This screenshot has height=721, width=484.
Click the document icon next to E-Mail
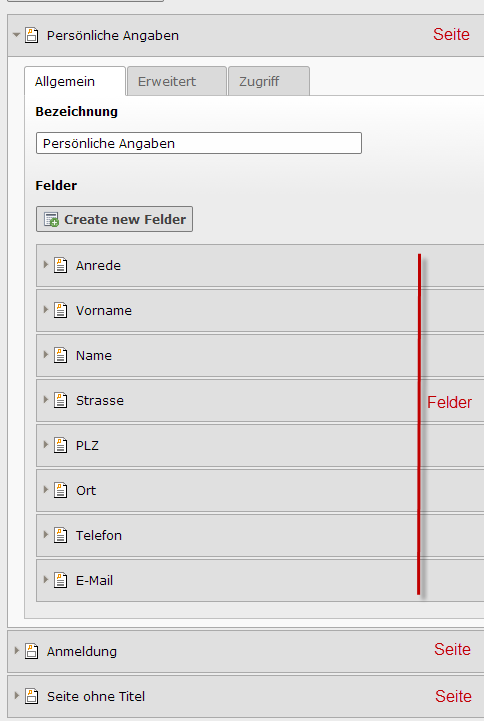point(61,580)
